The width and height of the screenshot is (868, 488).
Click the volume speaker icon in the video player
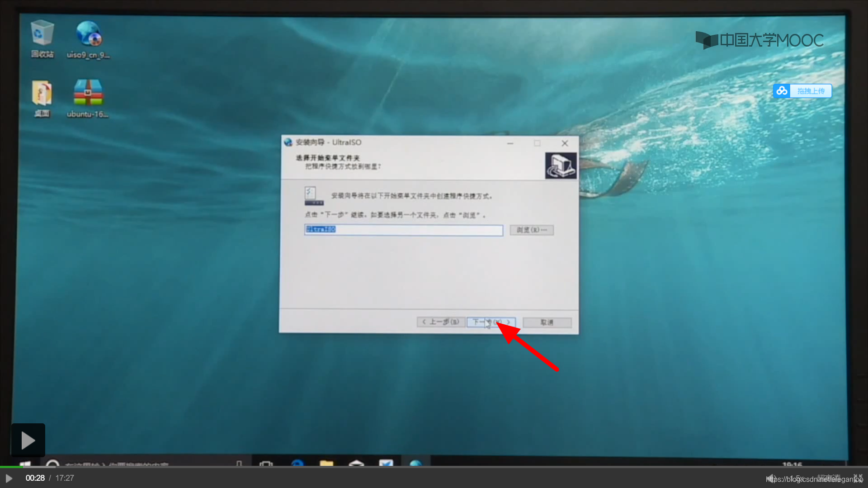tap(771, 478)
